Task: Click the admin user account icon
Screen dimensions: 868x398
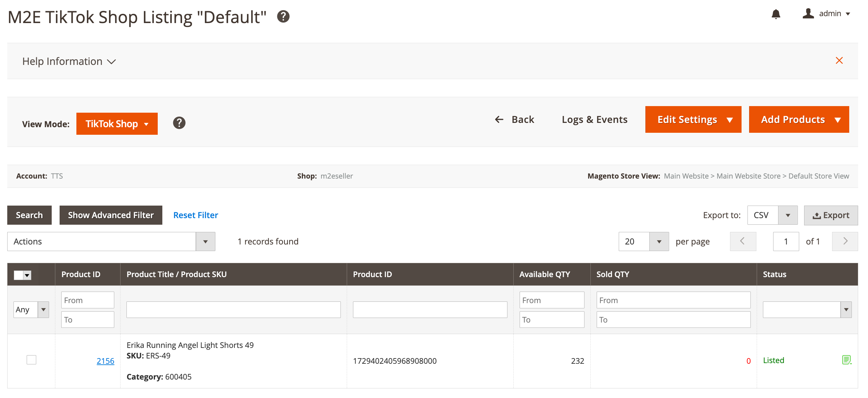Action: [x=808, y=14]
